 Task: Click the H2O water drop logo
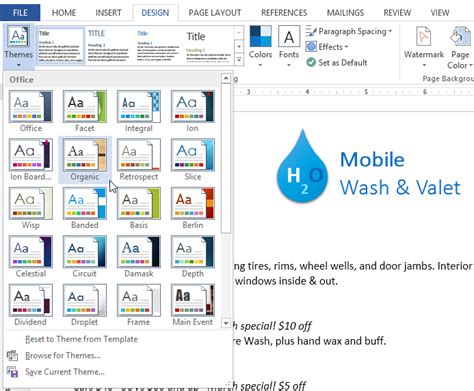302,167
